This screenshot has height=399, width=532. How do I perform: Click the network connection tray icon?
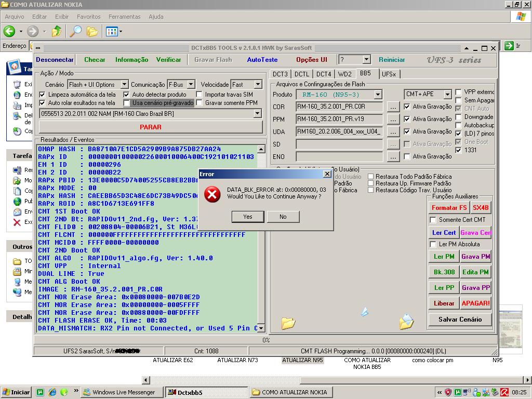(x=486, y=393)
